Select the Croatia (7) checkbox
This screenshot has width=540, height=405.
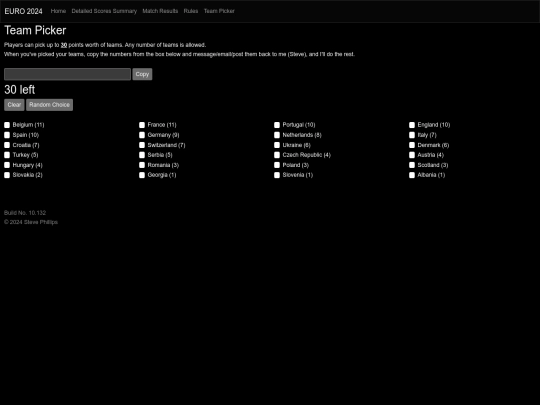pyautogui.click(x=7, y=145)
